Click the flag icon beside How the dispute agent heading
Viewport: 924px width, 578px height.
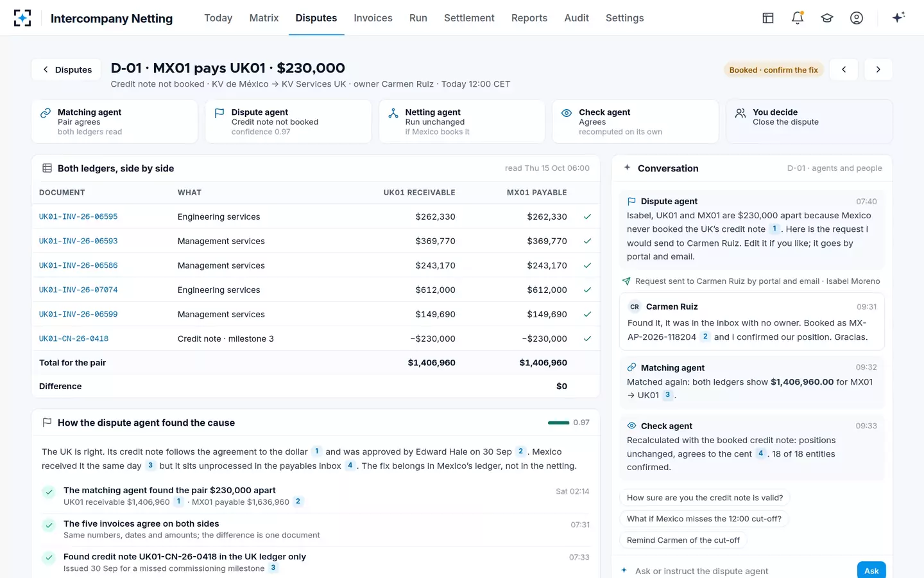coord(47,423)
